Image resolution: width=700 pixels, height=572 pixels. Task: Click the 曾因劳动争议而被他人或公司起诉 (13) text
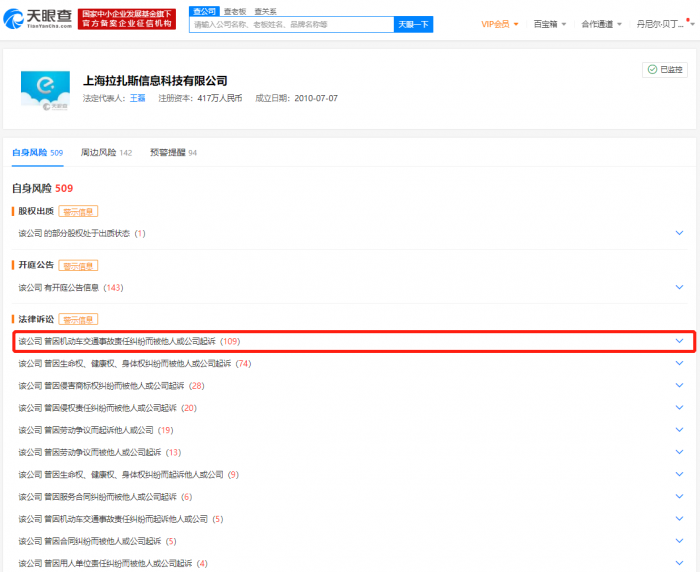[x=112, y=453]
